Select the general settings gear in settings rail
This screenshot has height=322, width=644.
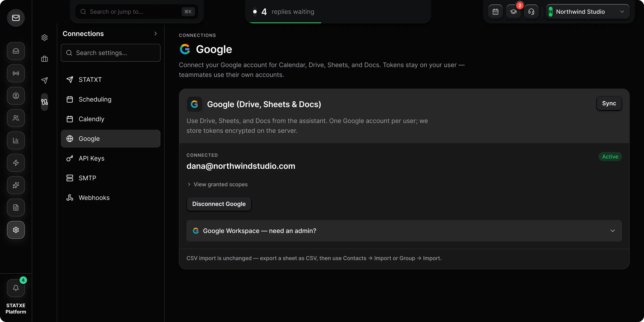point(44,38)
